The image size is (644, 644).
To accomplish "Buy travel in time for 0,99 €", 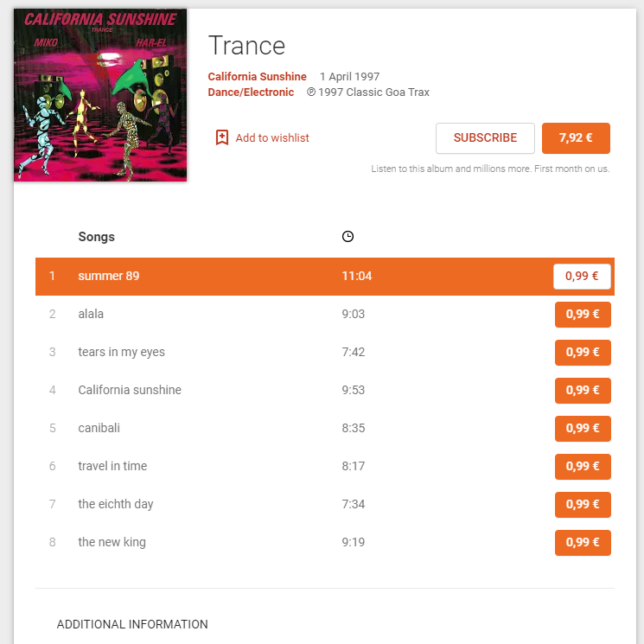I will coord(583,467).
